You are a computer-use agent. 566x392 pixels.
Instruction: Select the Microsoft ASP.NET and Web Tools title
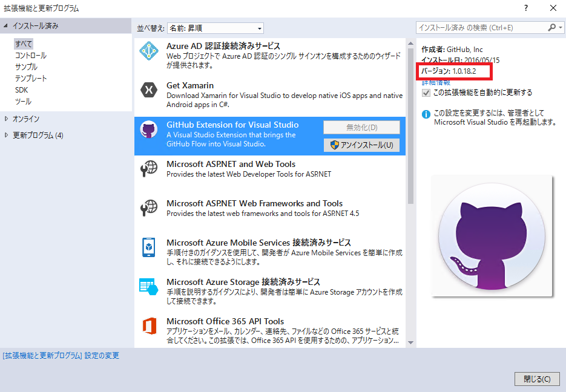pyautogui.click(x=231, y=164)
